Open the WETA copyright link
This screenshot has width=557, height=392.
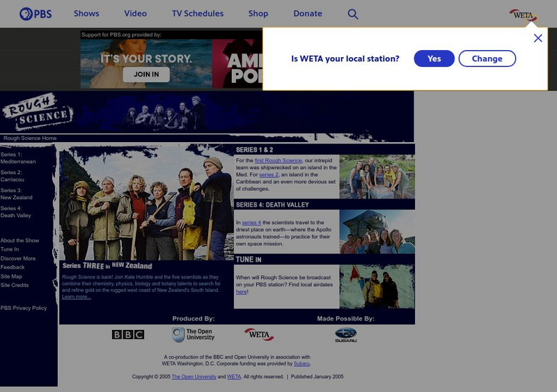click(x=234, y=377)
